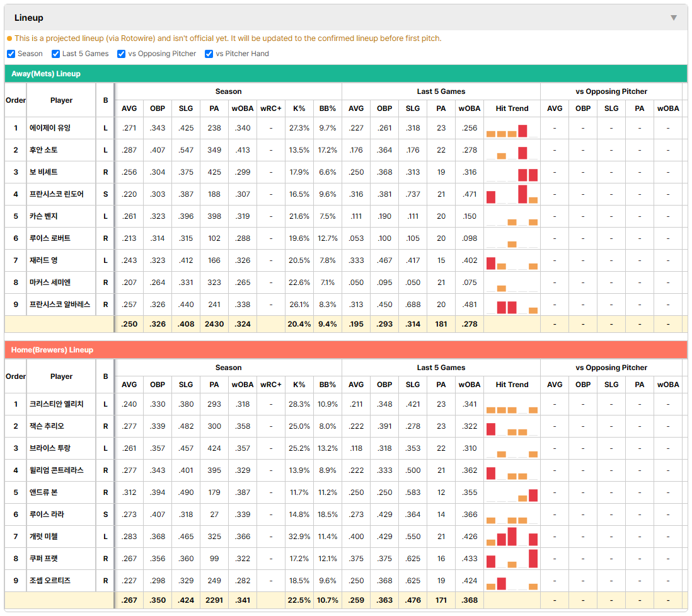Open 프란시스코 린도어 player link
The width and height of the screenshot is (692, 616).
pos(57,194)
